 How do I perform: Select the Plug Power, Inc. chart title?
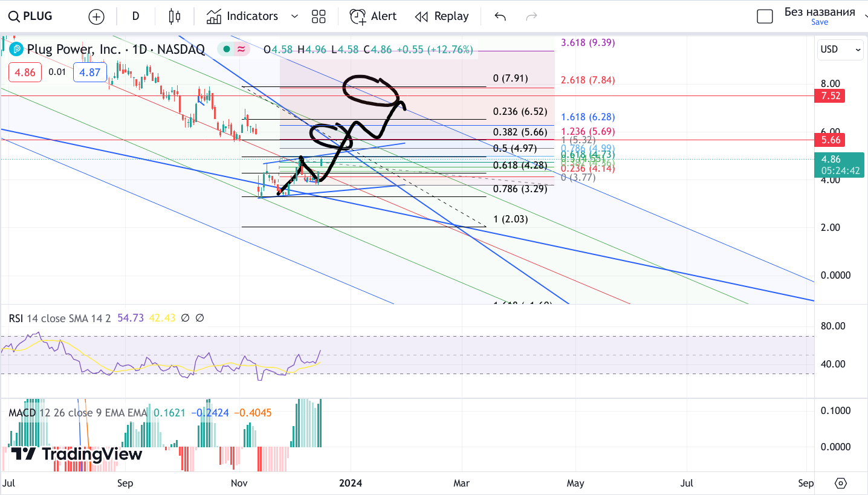[x=116, y=50]
